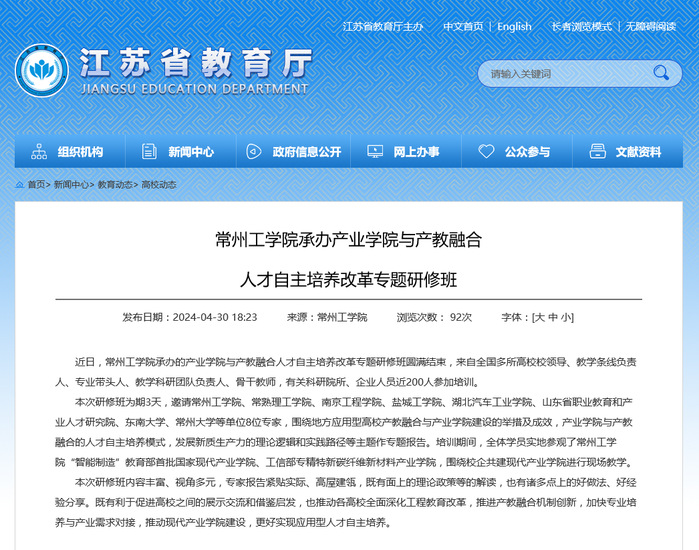Click the 政府信息公开 icon
699x550 pixels.
(254, 152)
